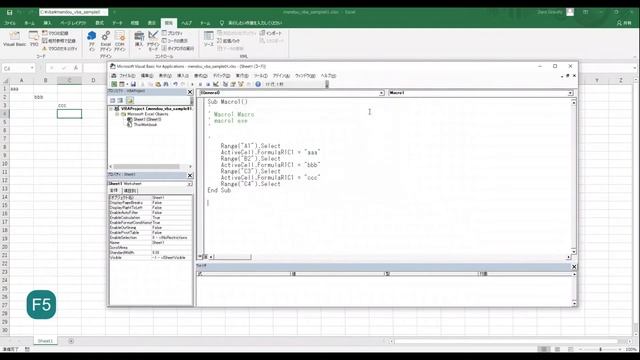Screen dimensions: 640x360
Task: Open the ribbon 挿入 controls dropdown
Action: tap(139, 41)
